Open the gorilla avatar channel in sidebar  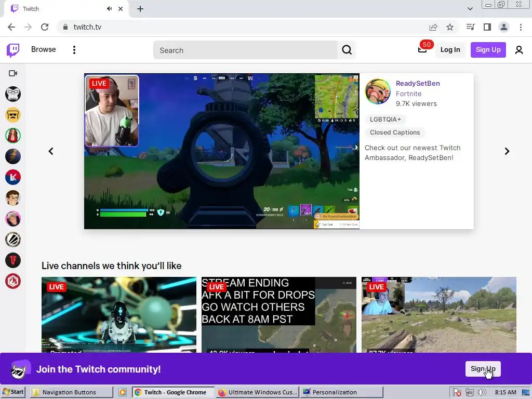click(x=13, y=94)
